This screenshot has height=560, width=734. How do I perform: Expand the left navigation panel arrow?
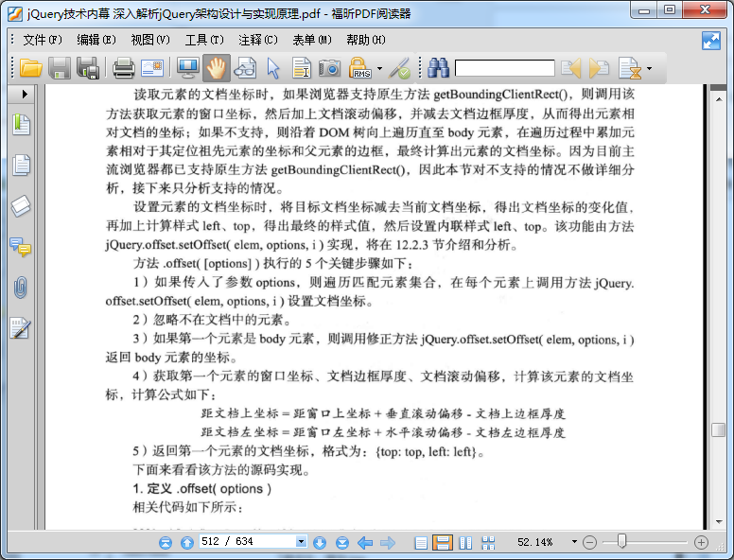click(x=25, y=94)
